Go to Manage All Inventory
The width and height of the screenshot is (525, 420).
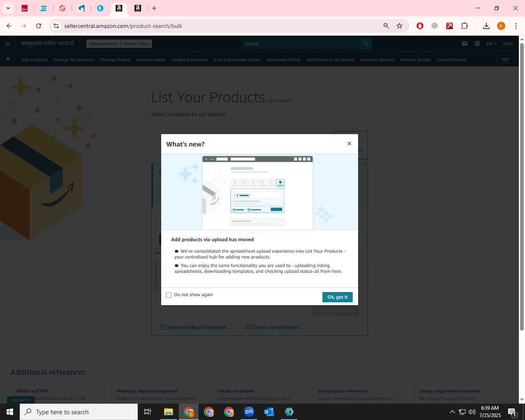[74, 60]
